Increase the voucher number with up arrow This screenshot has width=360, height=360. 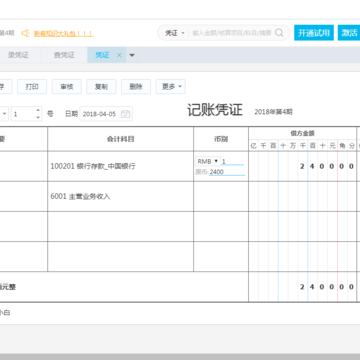(38, 110)
